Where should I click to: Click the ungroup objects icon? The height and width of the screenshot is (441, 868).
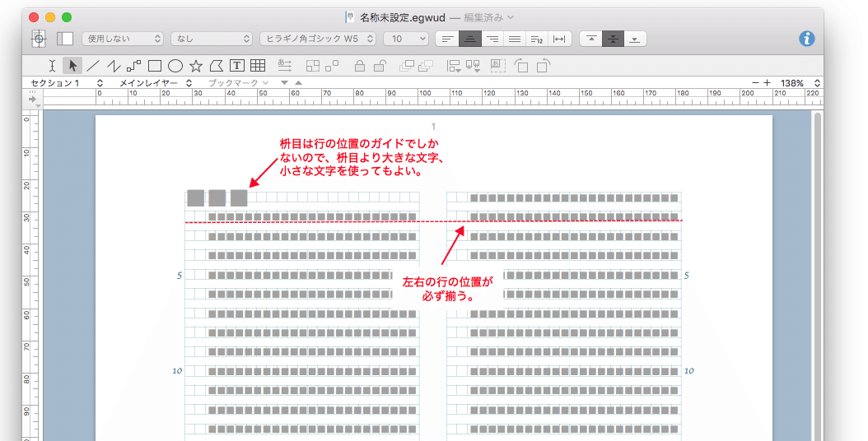332,66
